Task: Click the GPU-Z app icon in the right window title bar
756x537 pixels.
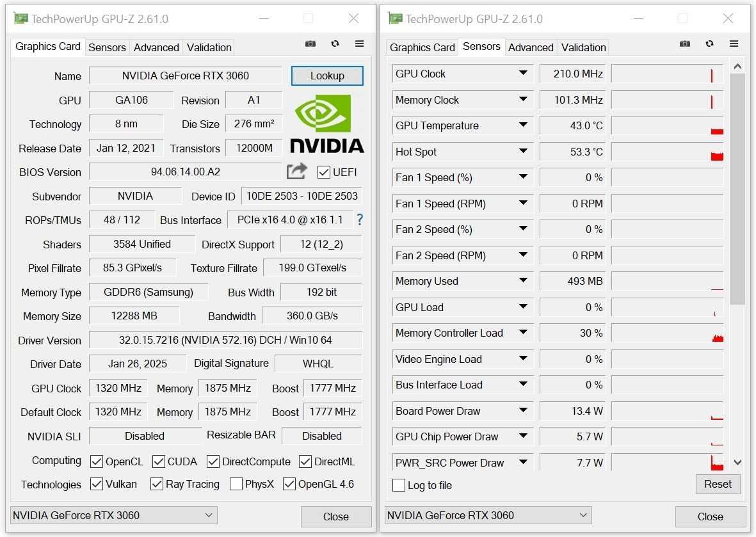Action: tap(395, 19)
